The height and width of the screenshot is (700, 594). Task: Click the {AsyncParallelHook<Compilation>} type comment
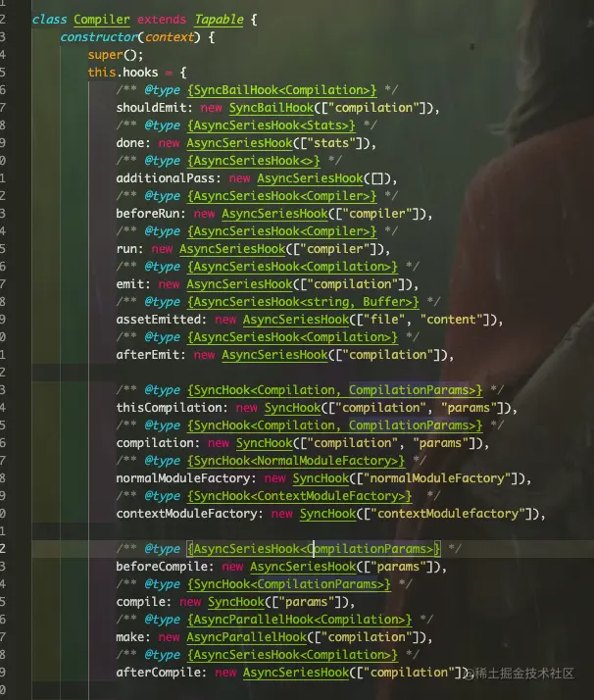[x=300, y=620]
